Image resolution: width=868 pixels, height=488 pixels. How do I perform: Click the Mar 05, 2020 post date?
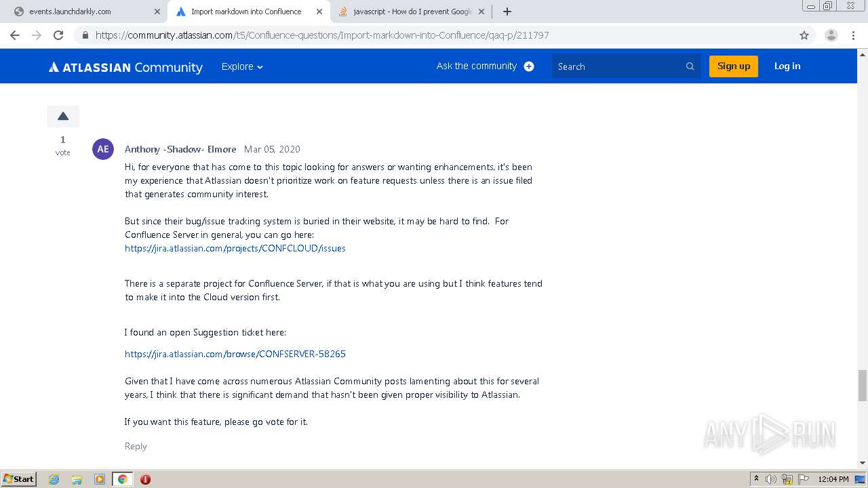tap(272, 149)
